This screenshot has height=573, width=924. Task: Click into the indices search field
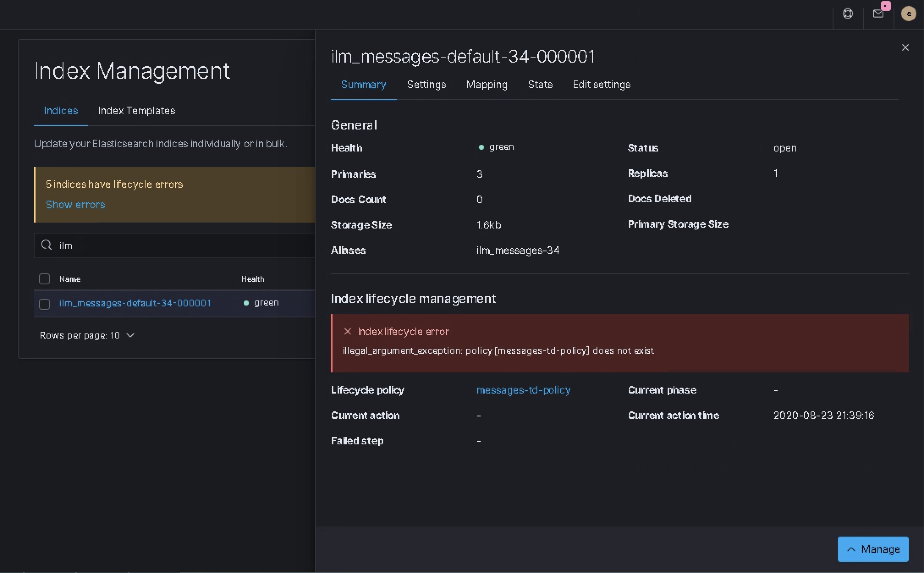(169, 245)
